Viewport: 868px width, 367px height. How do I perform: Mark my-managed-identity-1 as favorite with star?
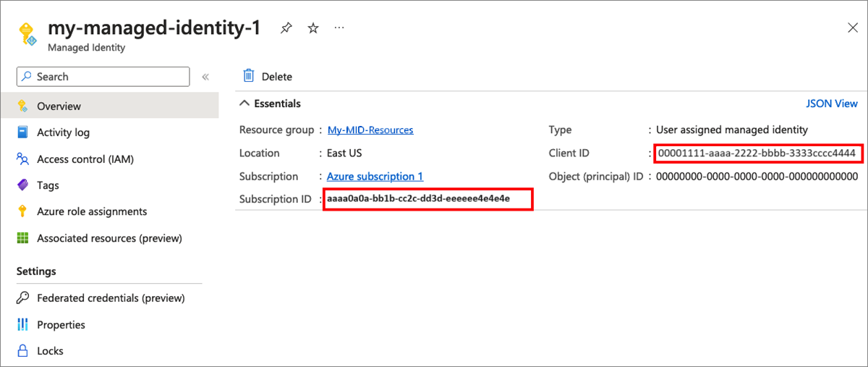313,28
